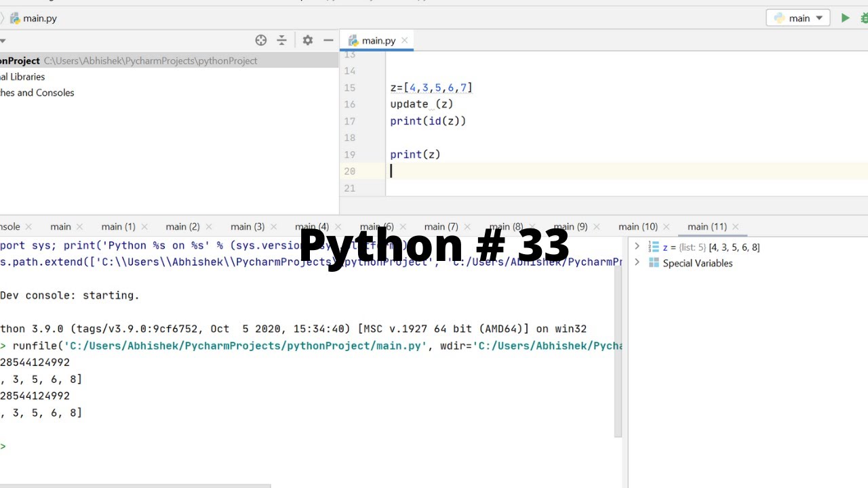Switch to main (9) console tab
The height and width of the screenshot is (488, 868).
570,226
